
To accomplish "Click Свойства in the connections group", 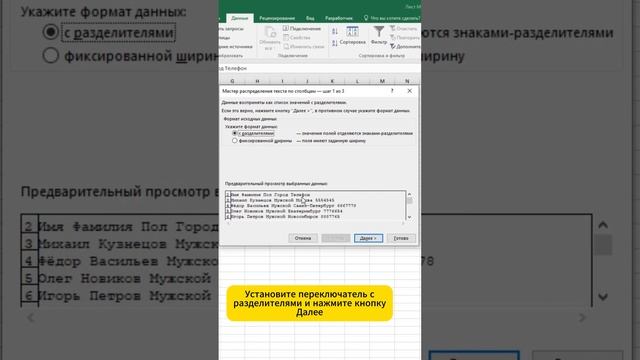I will click(297, 38).
